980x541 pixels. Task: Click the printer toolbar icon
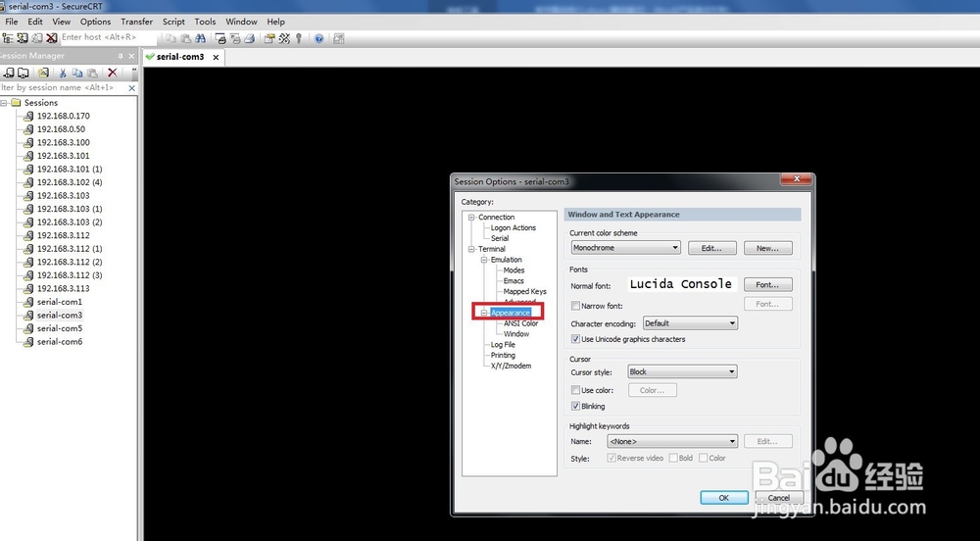pyautogui.click(x=249, y=39)
